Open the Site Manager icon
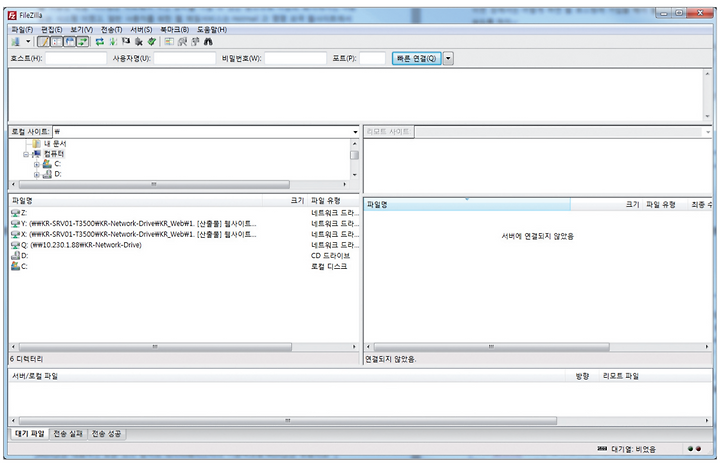Viewport: 720px width, 466px height. point(16,42)
